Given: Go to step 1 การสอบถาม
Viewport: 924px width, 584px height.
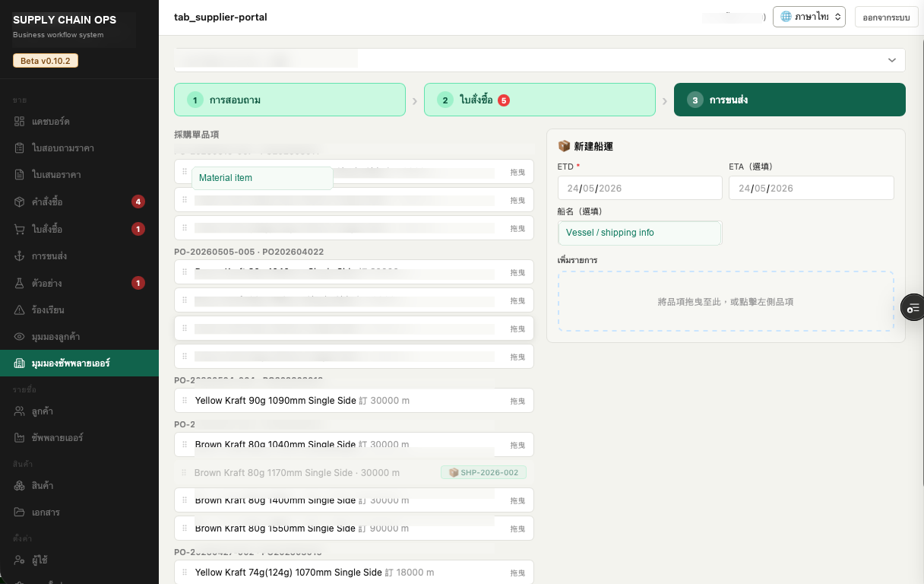Looking at the screenshot, I should click(290, 100).
